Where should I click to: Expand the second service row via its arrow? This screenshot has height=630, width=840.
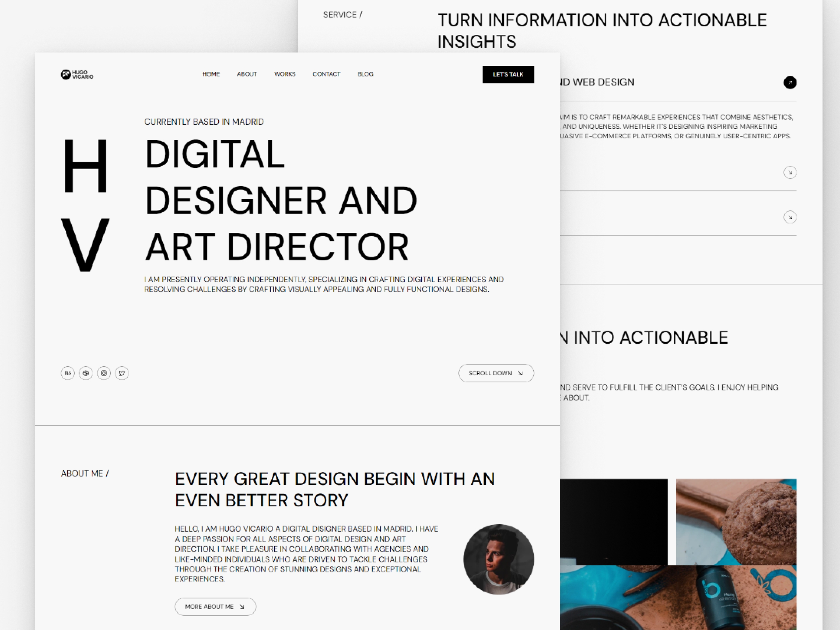[x=790, y=217]
